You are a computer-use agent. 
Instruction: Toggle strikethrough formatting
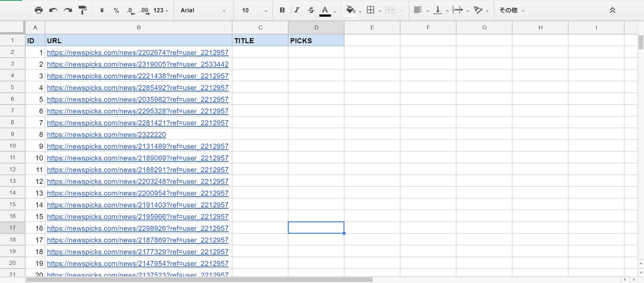click(311, 10)
